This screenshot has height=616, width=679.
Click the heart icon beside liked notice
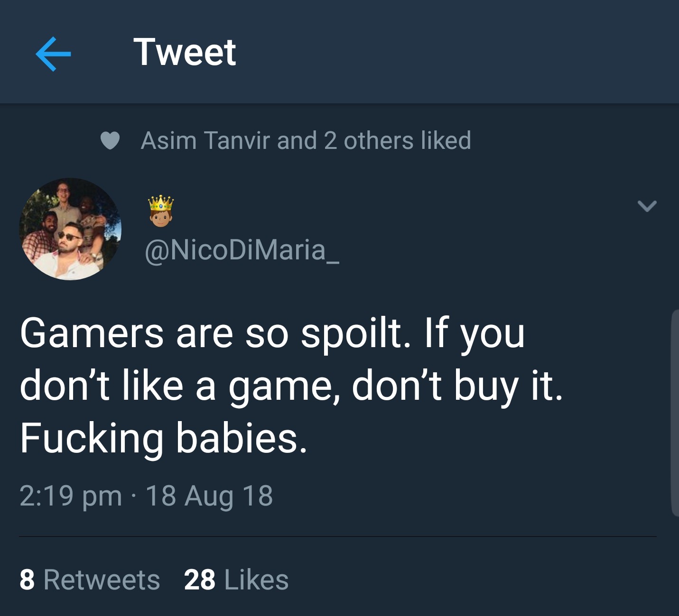[110, 141]
